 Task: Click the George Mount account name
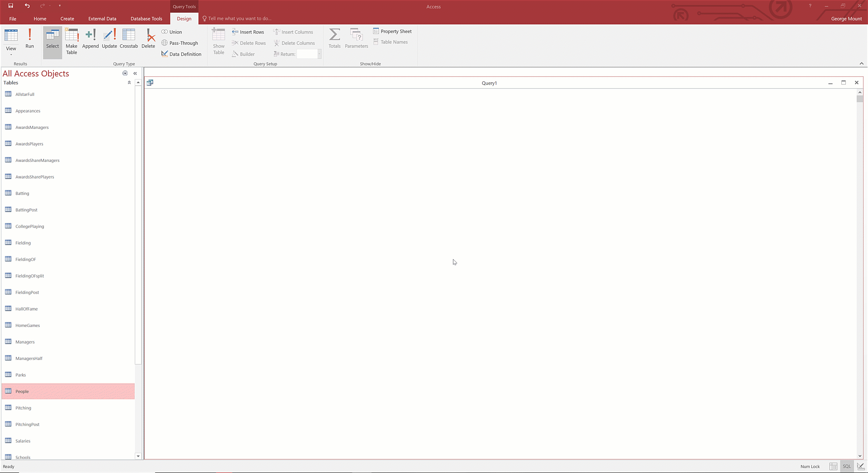846,19
